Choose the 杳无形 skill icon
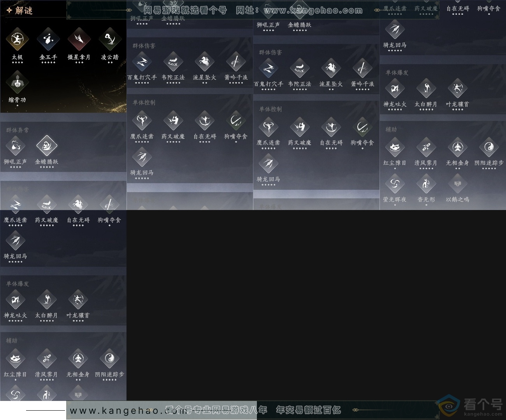This screenshot has width=506, height=420. [426, 183]
